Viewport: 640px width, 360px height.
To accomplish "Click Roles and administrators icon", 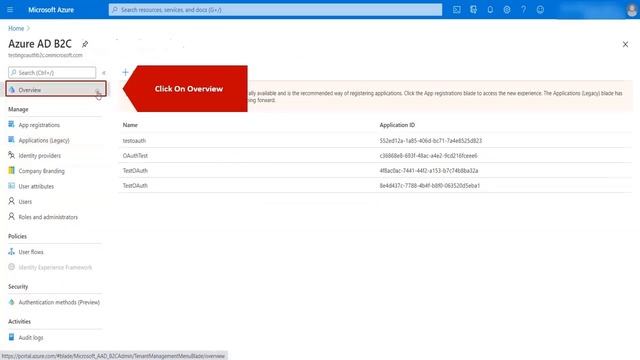I will coord(11,216).
